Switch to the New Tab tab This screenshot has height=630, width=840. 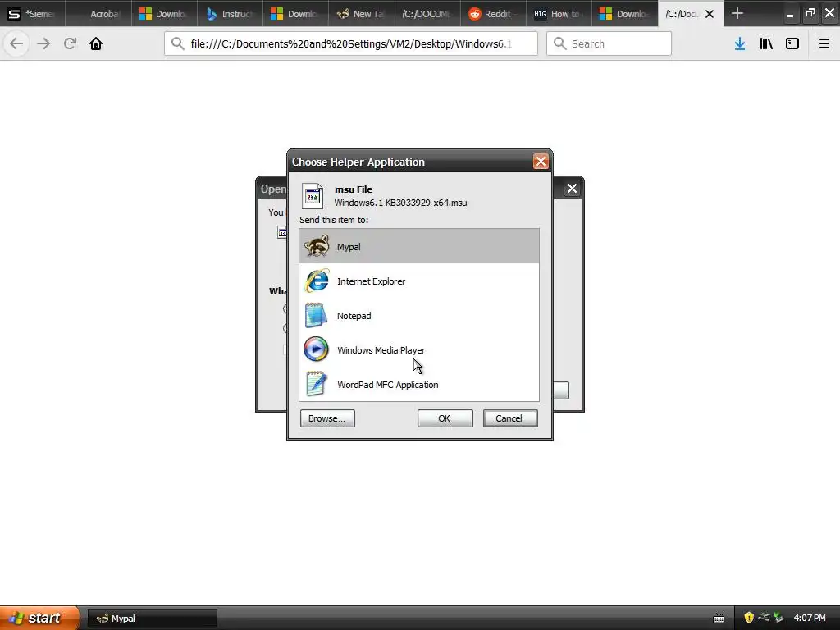coord(362,13)
